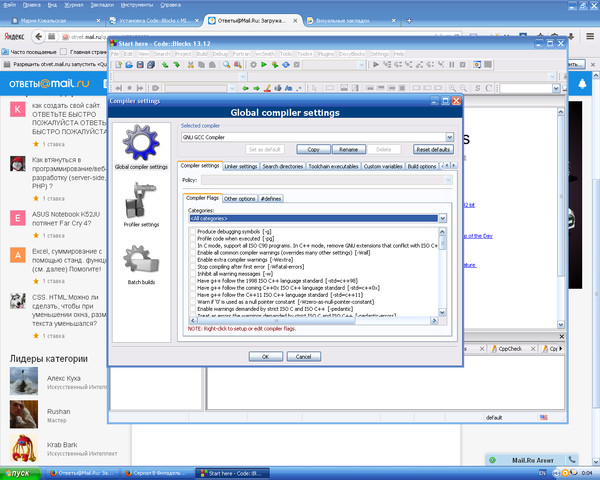Click the Windows Start button
The image size is (600, 480).
click(x=20, y=472)
